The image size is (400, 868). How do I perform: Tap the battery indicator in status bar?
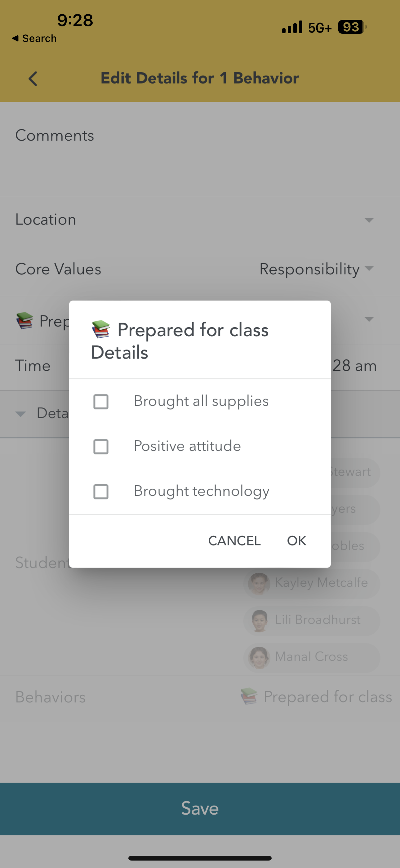point(352,27)
